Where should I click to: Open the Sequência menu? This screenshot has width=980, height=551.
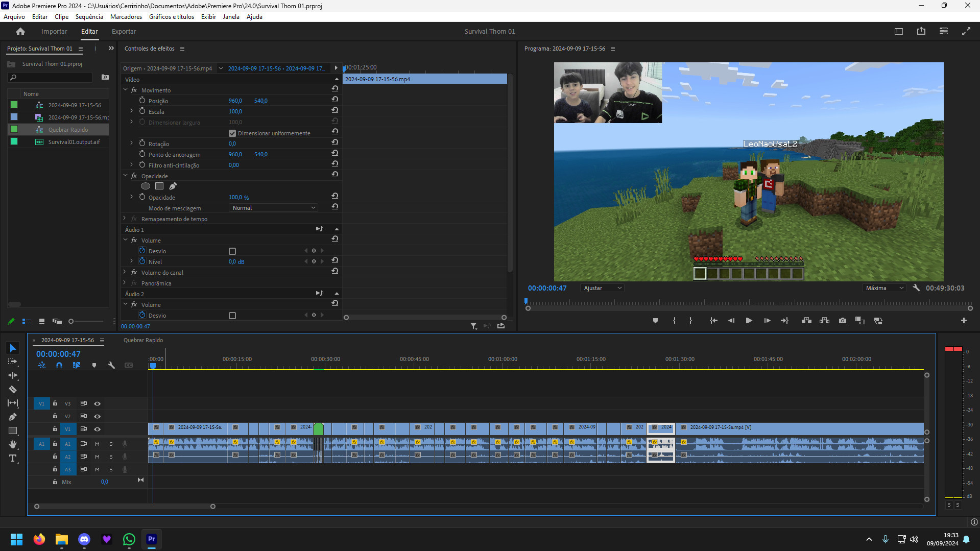click(x=89, y=17)
